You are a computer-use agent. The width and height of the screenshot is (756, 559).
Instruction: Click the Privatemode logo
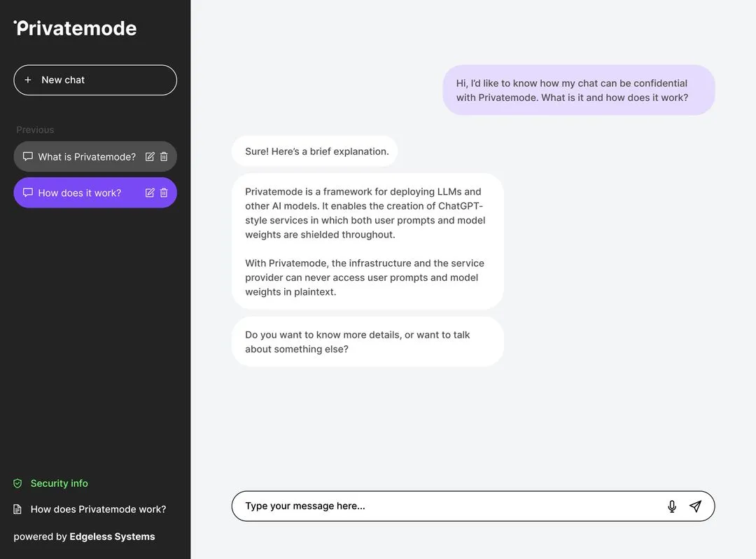coord(74,28)
